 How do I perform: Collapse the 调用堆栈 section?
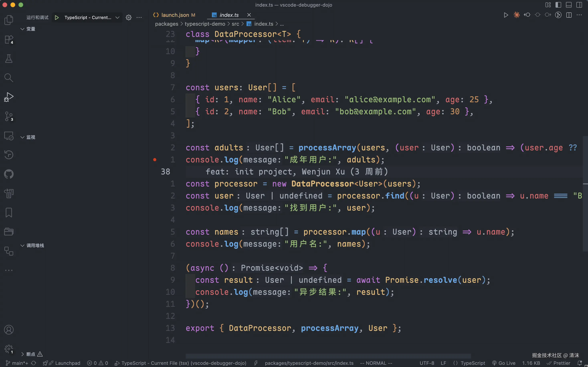pos(22,246)
